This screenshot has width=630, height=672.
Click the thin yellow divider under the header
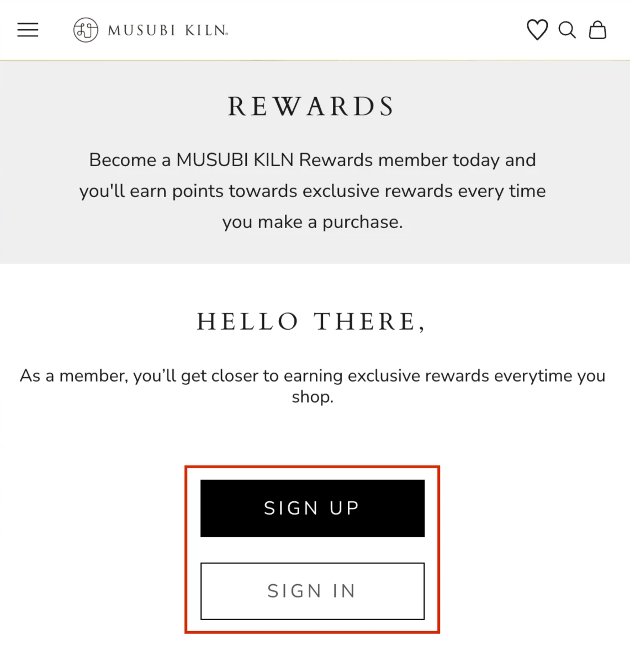[315, 60]
